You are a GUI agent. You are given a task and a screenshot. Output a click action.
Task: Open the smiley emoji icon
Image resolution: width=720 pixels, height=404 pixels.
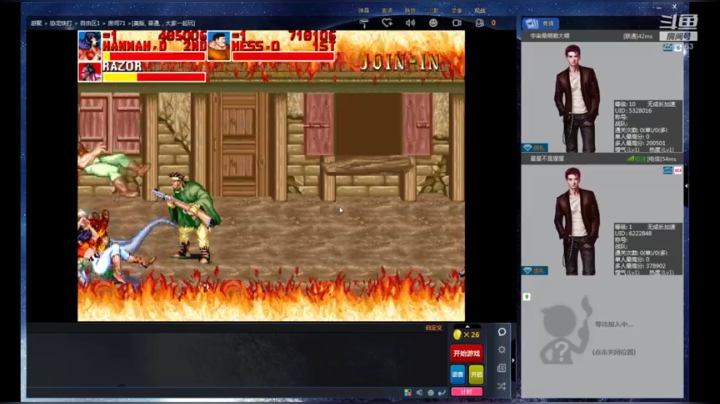pyautogui.click(x=433, y=23)
